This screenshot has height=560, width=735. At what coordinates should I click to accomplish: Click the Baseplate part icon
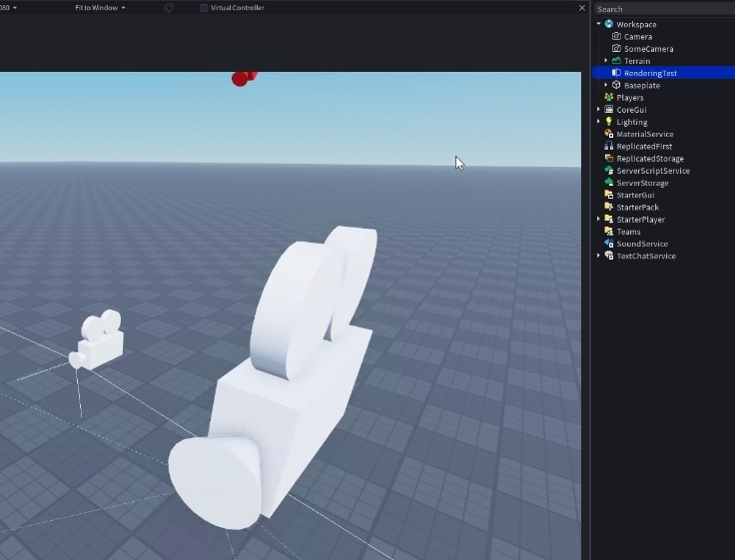tap(616, 85)
